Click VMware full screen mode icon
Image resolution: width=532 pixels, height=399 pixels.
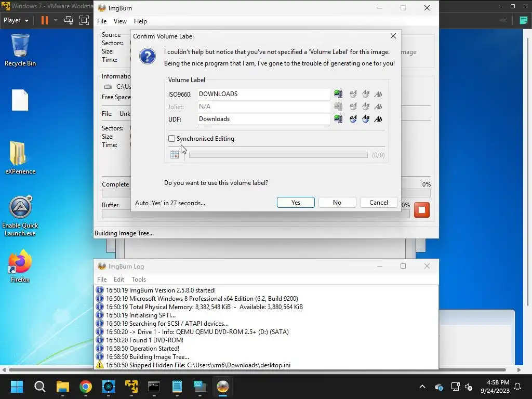84,20
